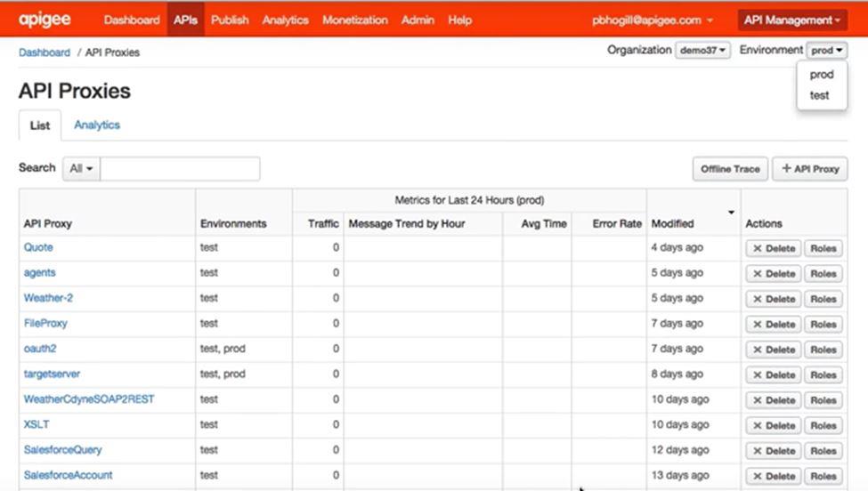Open the SalesforceAccount proxy
This screenshot has width=868, height=491.
[x=68, y=475]
